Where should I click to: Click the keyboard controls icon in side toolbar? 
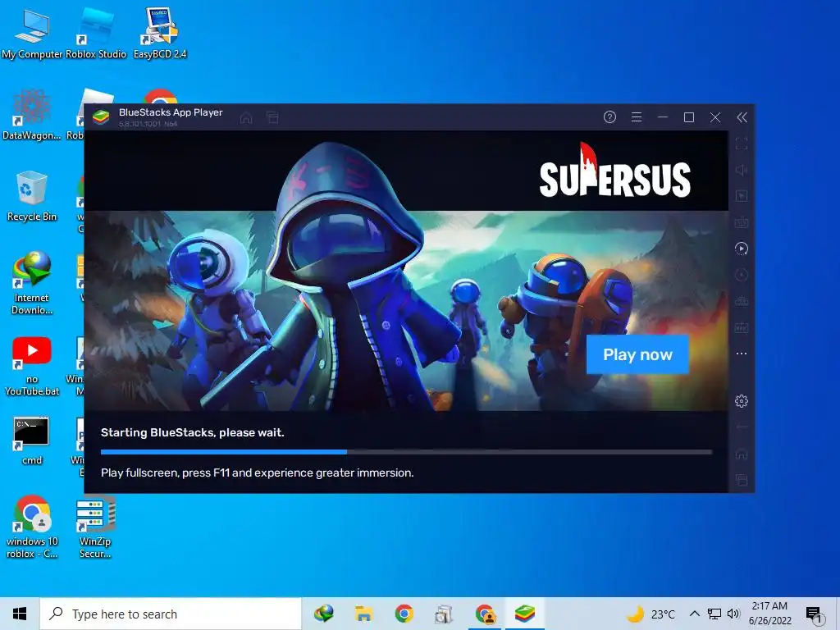tap(742, 222)
